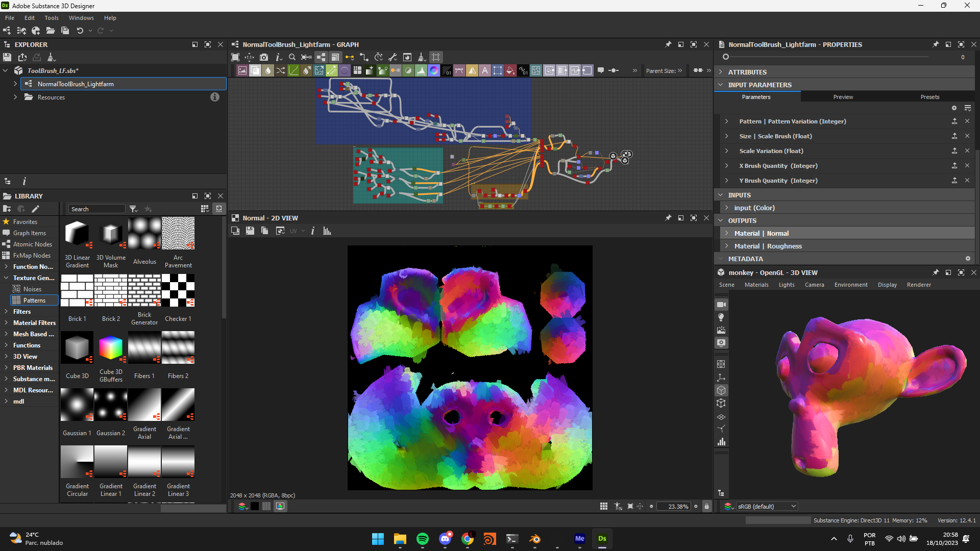Open File Explorer from taskbar
This screenshot has height=551, width=980.
pos(400,539)
